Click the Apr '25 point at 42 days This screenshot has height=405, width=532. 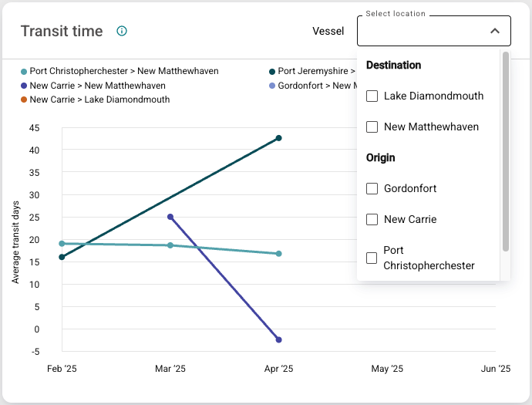[278, 138]
